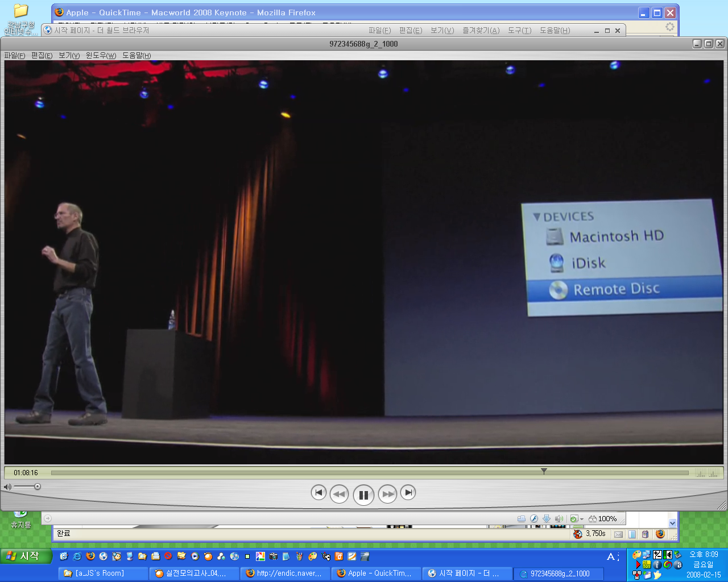Click the blue info tray icon
This screenshot has width=728, height=582.
click(x=657, y=565)
